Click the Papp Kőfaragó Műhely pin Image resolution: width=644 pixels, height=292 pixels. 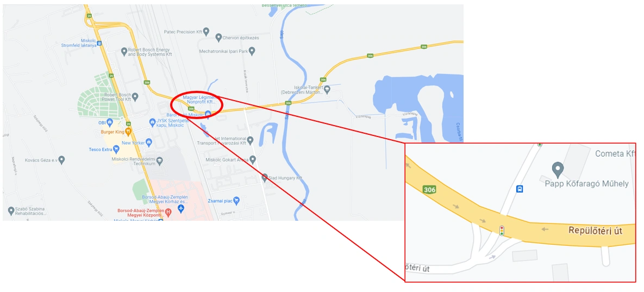coord(557,169)
